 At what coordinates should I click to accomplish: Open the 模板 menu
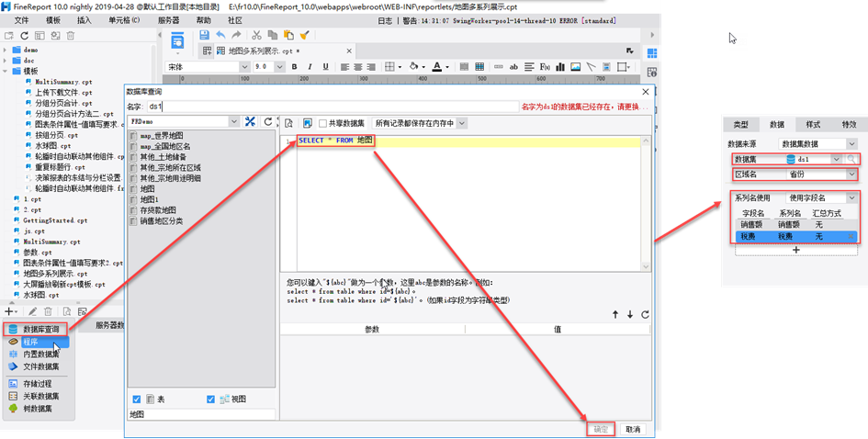pos(53,20)
